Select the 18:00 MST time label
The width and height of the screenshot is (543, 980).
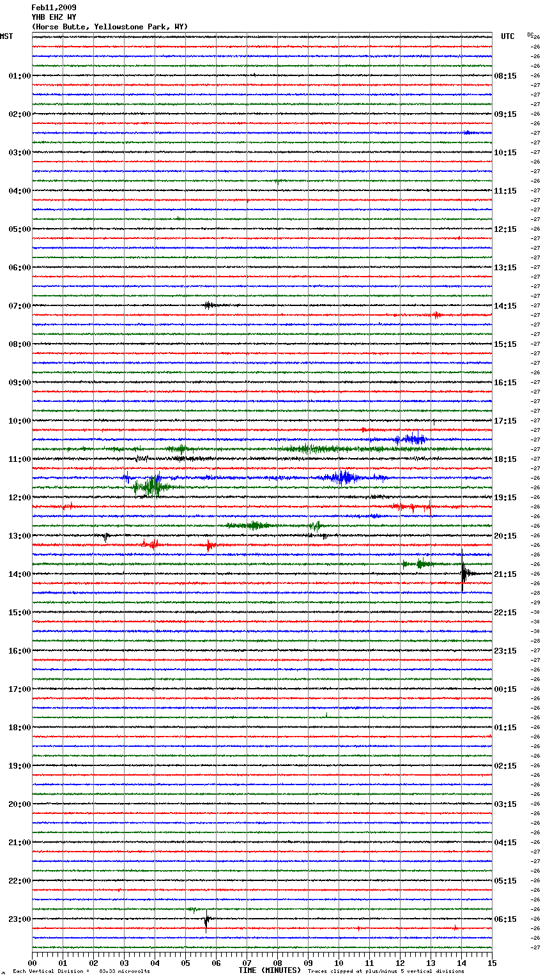(20, 728)
